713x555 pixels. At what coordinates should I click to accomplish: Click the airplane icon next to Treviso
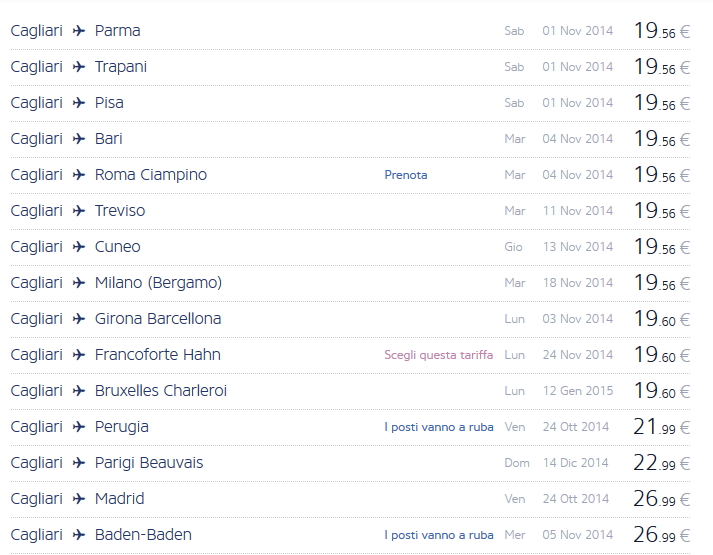[79, 211]
